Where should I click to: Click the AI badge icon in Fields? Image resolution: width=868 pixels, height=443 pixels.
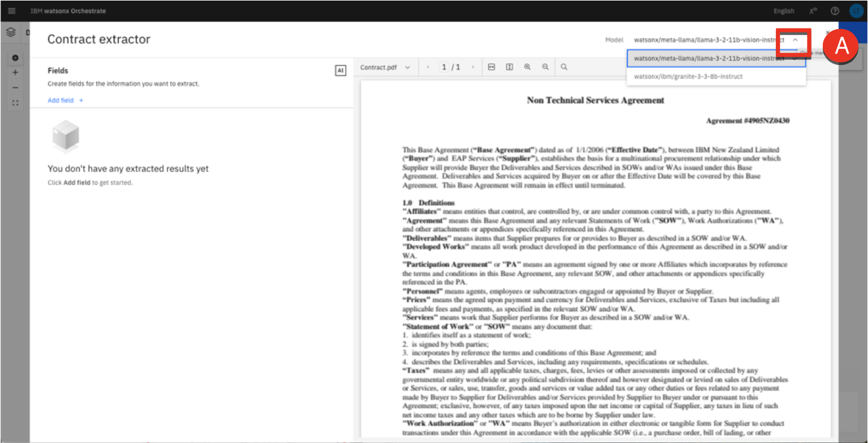[340, 70]
